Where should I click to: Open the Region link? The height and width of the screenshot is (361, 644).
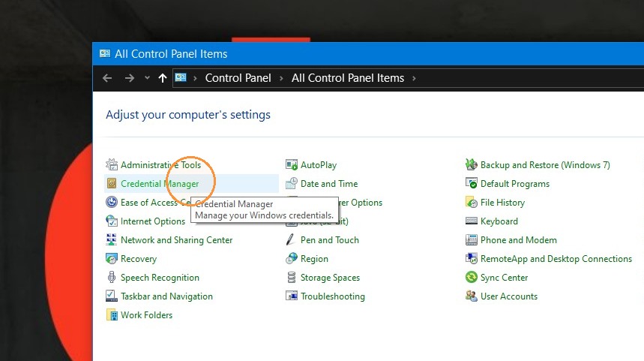(x=314, y=259)
